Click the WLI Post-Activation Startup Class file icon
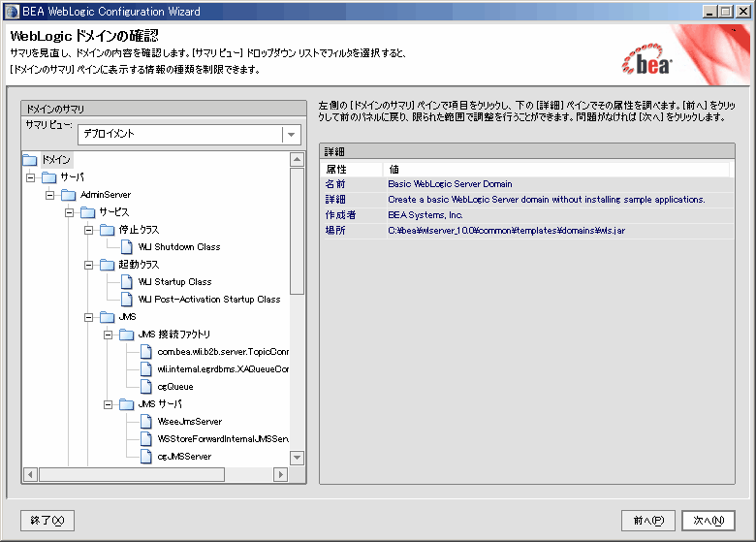 pyautogui.click(x=127, y=299)
